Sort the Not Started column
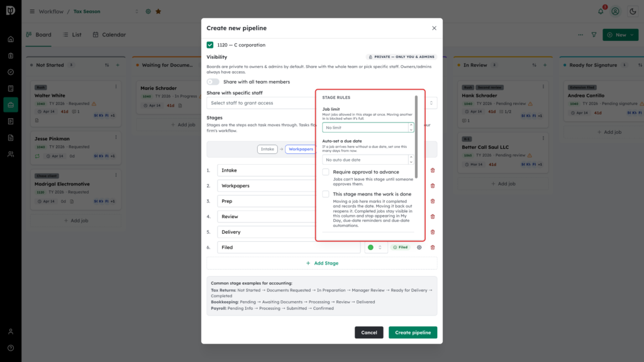The image size is (644, 362). pos(107,65)
